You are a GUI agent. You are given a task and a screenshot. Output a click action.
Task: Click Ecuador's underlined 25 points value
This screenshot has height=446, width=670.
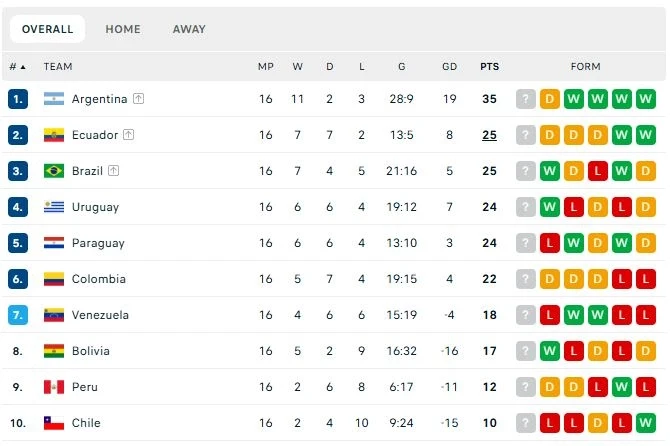(490, 135)
